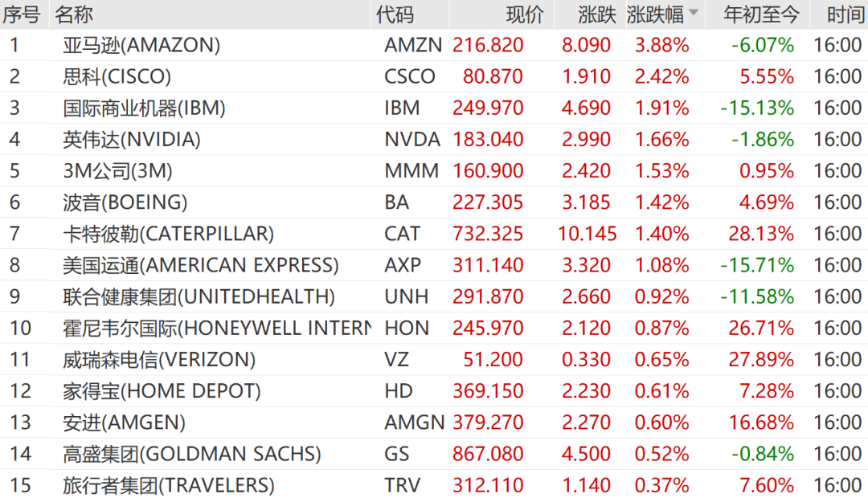Sort by the 涨跌幅 column arrow
Image resolution: width=868 pixels, height=498 pixels.
coord(693,14)
